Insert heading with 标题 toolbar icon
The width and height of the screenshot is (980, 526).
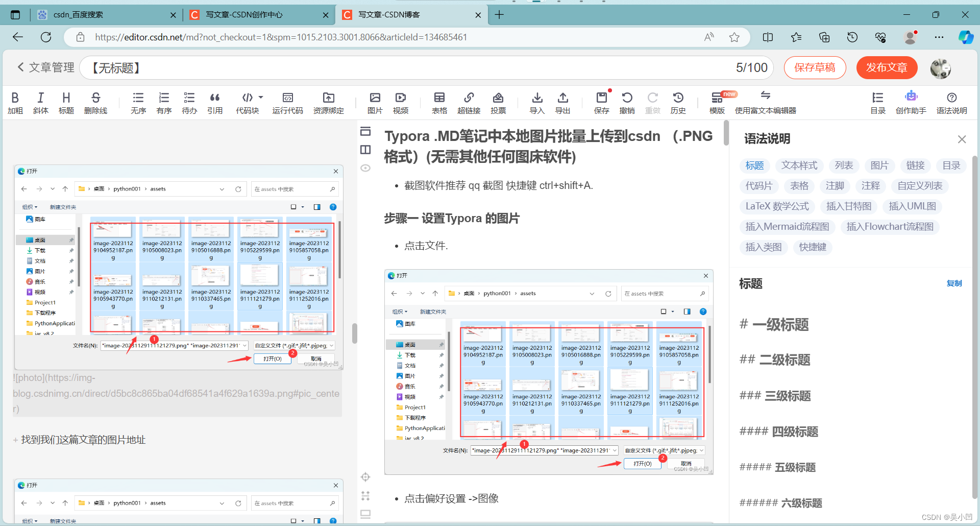pos(66,103)
